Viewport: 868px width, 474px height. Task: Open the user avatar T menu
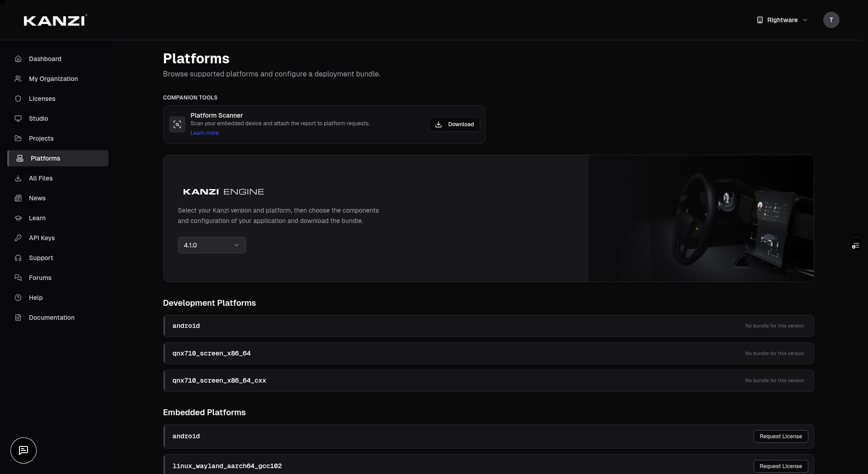831,20
